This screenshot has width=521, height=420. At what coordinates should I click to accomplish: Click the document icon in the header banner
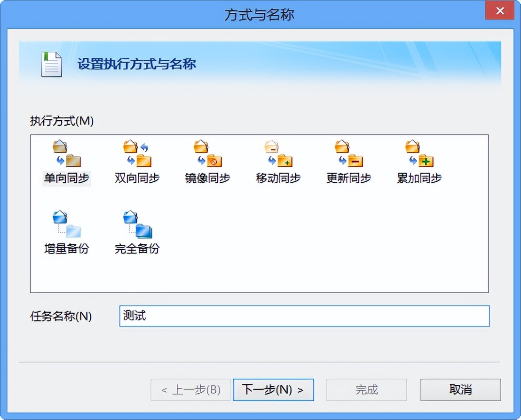[51, 64]
